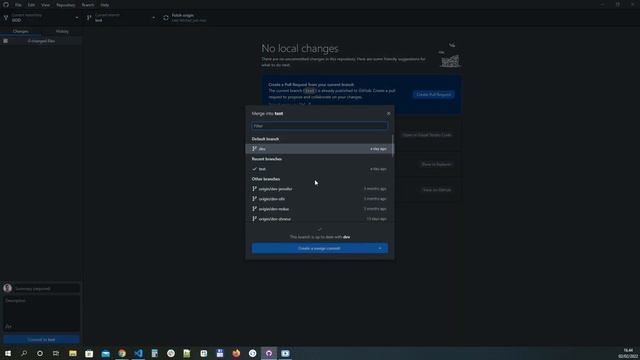Image resolution: width=640 pixels, height=360 pixels.
Task: Open the Repository menu
Action: (x=66, y=5)
